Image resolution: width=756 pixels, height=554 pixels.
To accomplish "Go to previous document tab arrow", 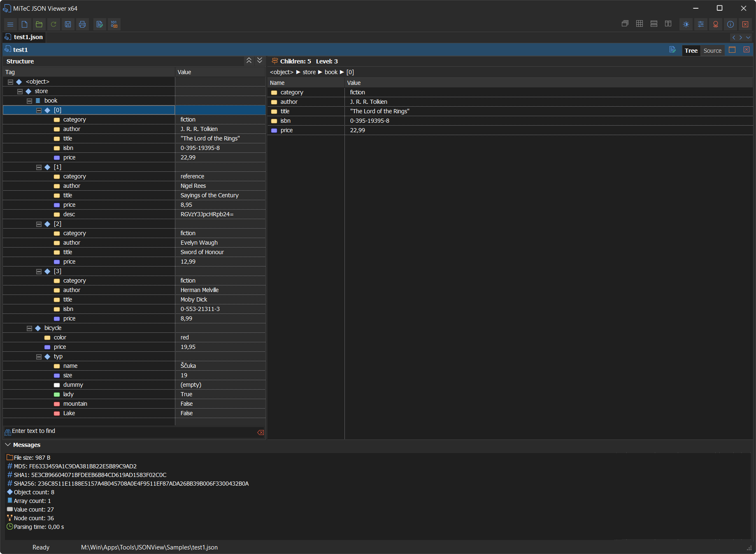I will point(734,37).
